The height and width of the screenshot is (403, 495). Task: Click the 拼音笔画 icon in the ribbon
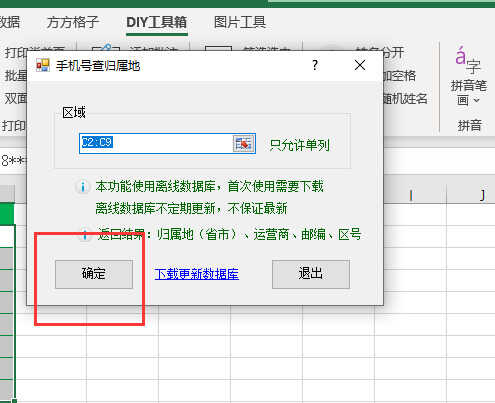click(468, 60)
